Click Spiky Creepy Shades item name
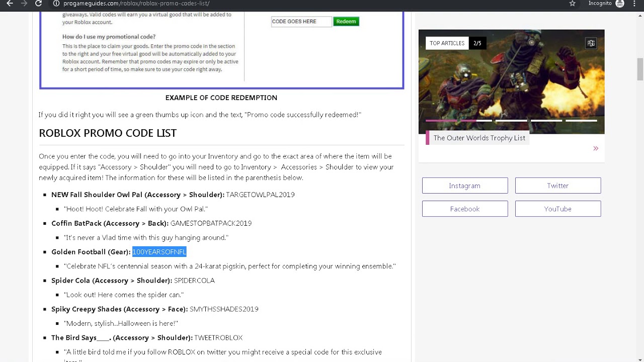Image resolution: width=644 pixels, height=362 pixels. coord(120,309)
